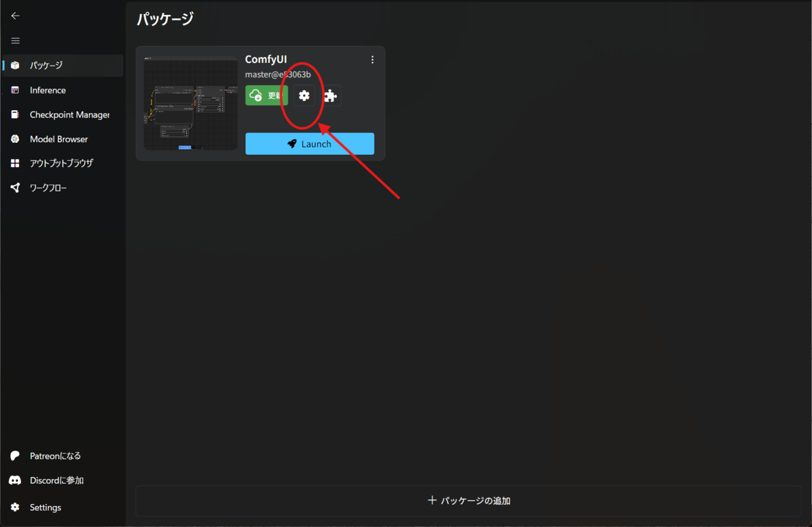
Task: Click パッケージの追加 button
Action: pyautogui.click(x=469, y=501)
